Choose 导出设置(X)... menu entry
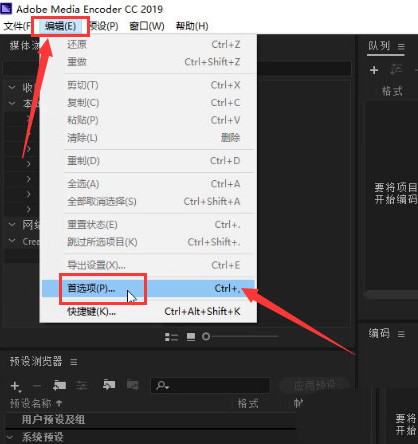The width and height of the screenshot is (418, 444). 148,265
